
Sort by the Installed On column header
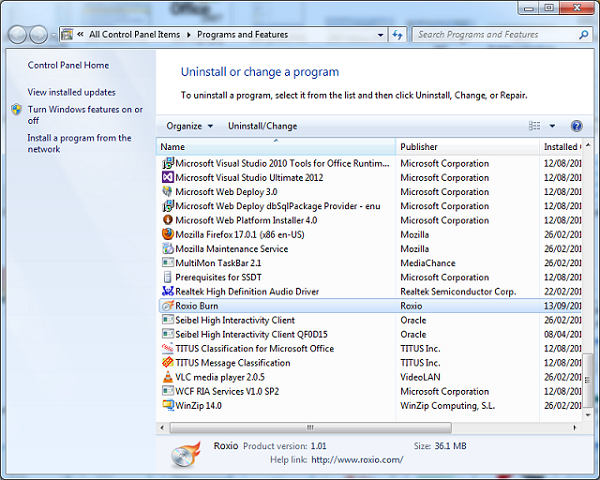pos(560,147)
